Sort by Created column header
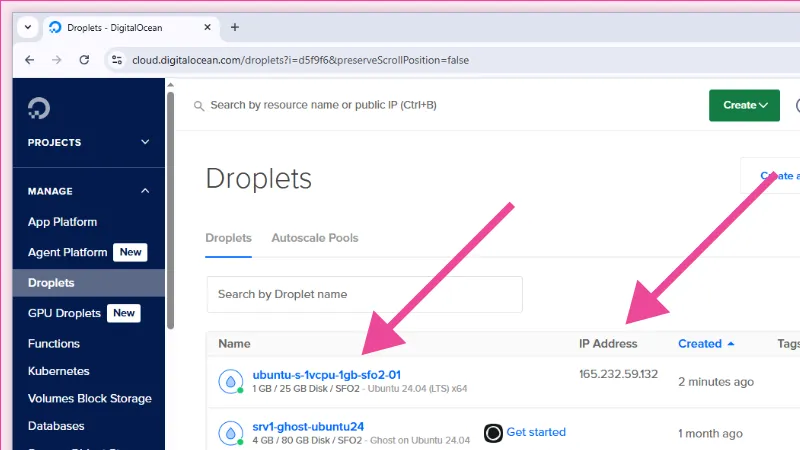This screenshot has width=800, height=450. [706, 343]
